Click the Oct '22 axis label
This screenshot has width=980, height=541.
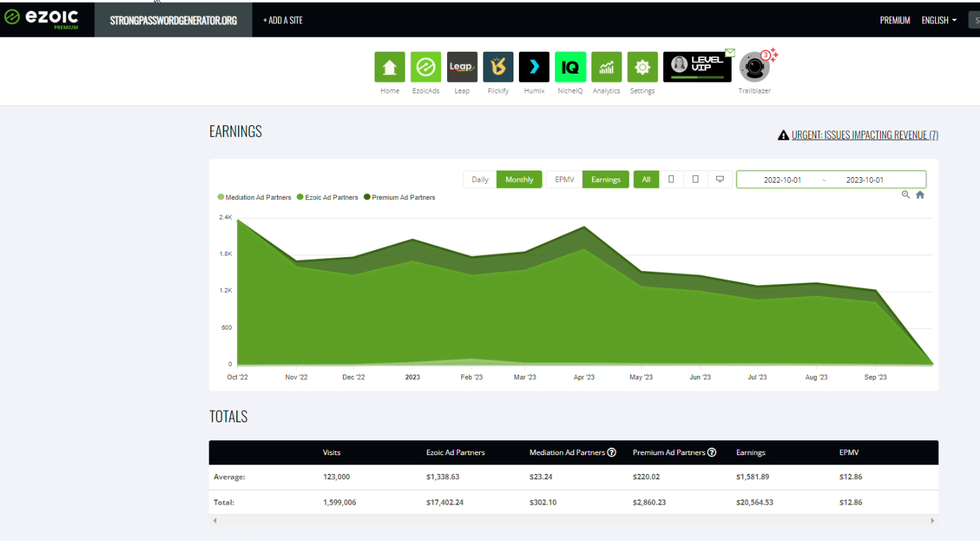click(x=238, y=377)
